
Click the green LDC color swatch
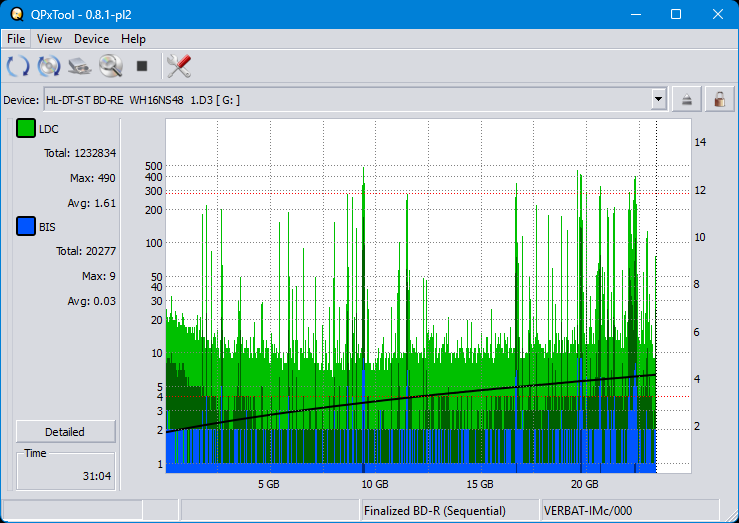coord(26,129)
